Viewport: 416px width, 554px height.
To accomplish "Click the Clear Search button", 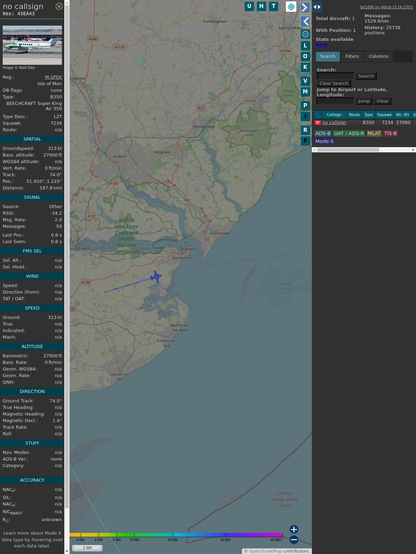I will pyautogui.click(x=334, y=83).
